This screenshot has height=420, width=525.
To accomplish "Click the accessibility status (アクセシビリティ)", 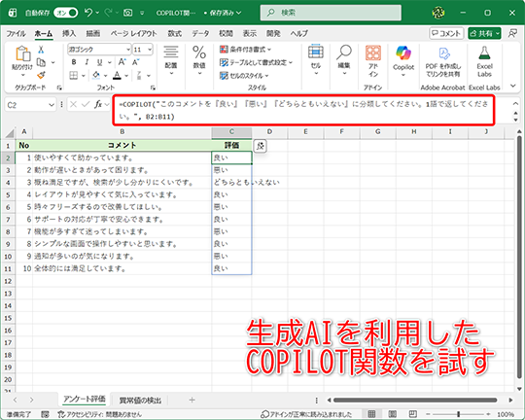I will coord(99,414).
